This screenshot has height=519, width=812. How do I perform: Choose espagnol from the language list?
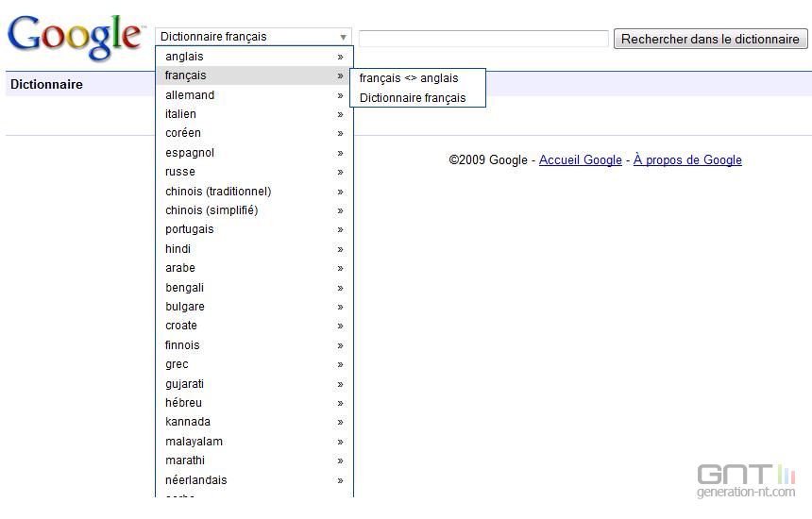(x=190, y=153)
